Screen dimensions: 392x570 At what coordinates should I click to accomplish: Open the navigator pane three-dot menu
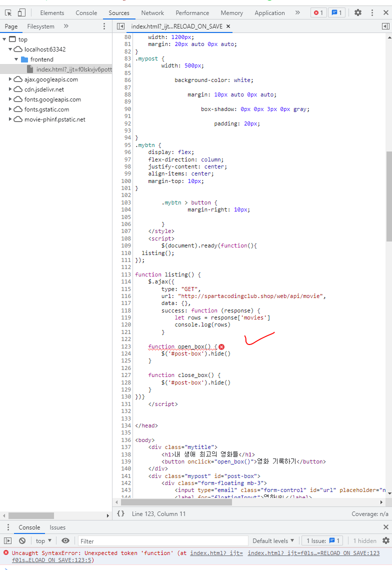[104, 26]
